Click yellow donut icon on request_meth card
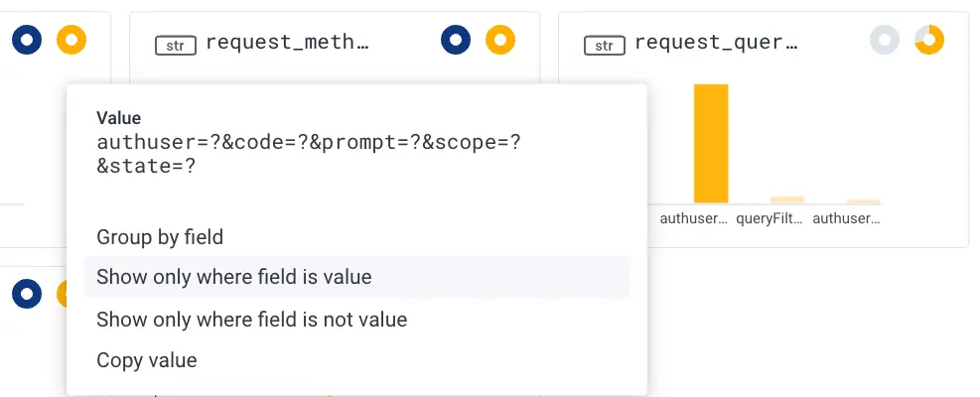The image size is (980, 397). 500,41
